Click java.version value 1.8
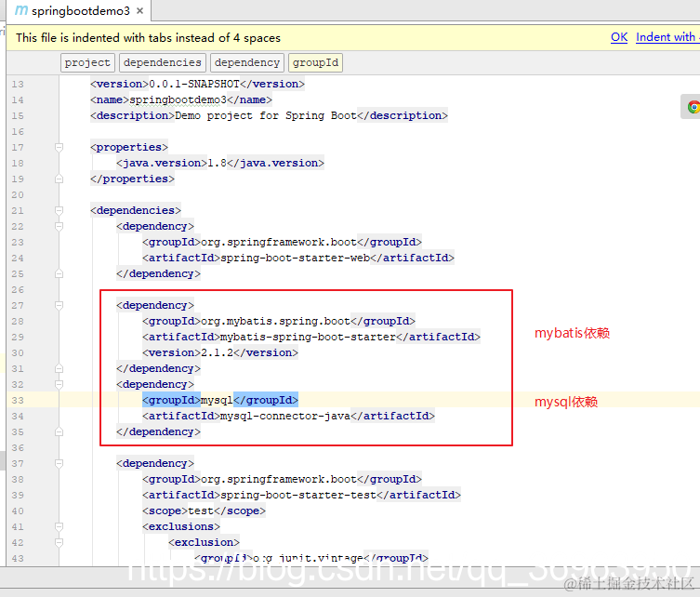This screenshot has height=597, width=700. click(x=217, y=163)
